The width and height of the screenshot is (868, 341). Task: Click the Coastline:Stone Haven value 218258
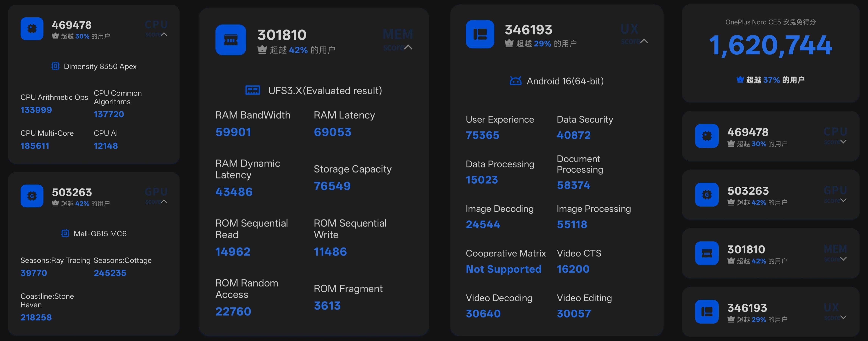[36, 317]
